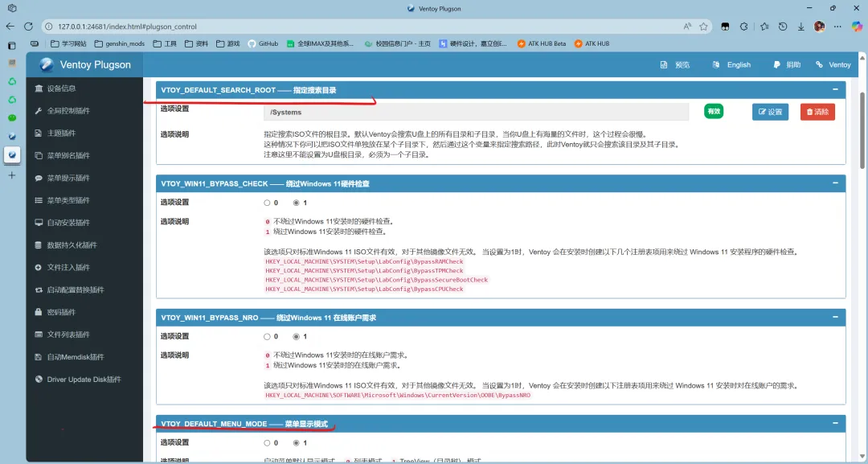The width and height of the screenshot is (868, 464).
Task: Open the 学习网站 bookmark folder
Action: tap(68, 43)
